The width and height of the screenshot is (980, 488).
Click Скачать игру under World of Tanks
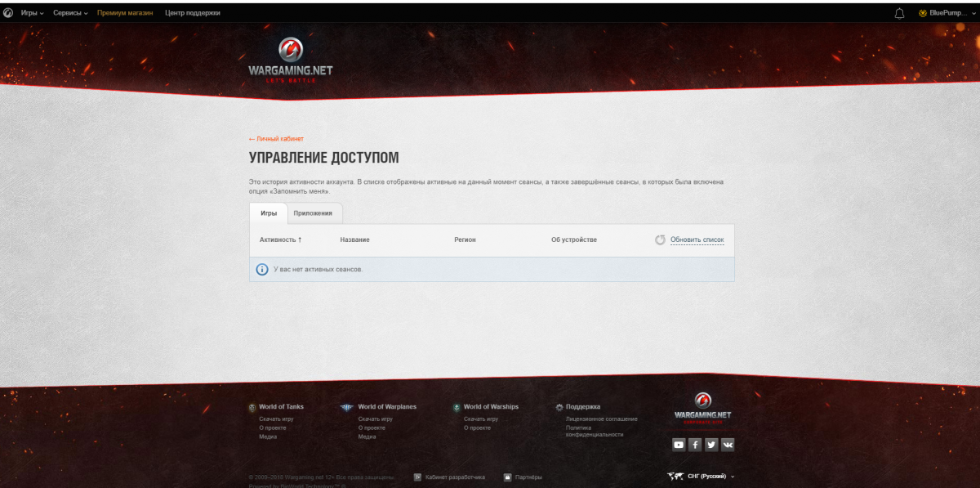point(276,419)
